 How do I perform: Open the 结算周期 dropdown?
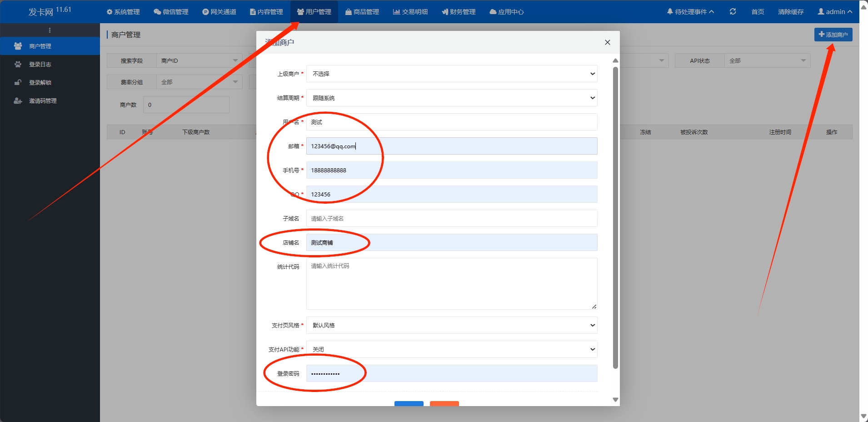[452, 98]
